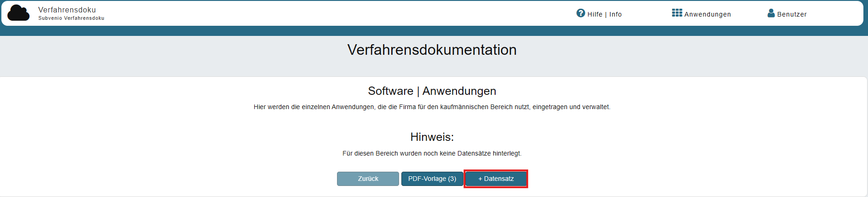This screenshot has width=868, height=197.
Task: Click the Subvenio Verfahrensdoku subtitle
Action: point(71,18)
